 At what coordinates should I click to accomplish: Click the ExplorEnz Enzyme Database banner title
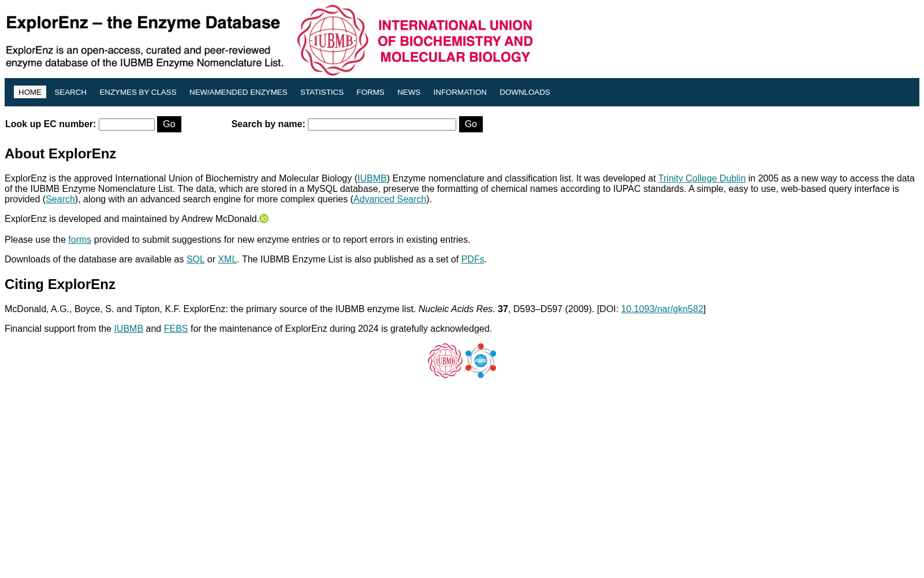pos(143,23)
